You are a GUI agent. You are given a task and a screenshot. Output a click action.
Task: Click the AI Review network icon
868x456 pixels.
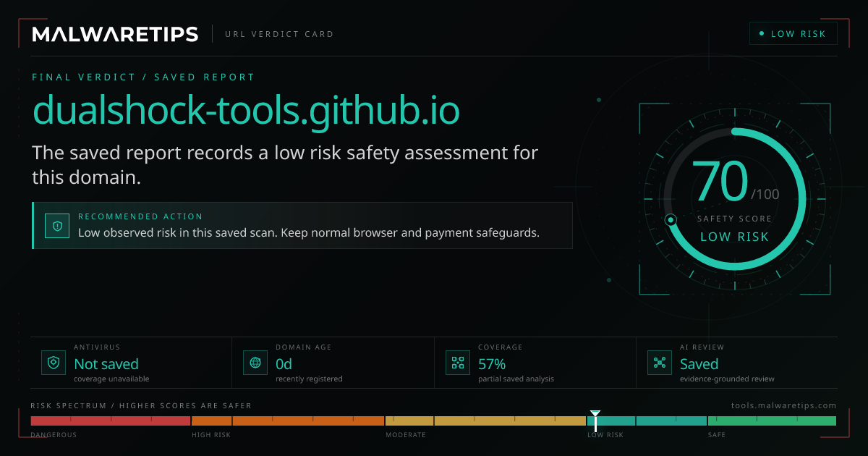point(659,362)
